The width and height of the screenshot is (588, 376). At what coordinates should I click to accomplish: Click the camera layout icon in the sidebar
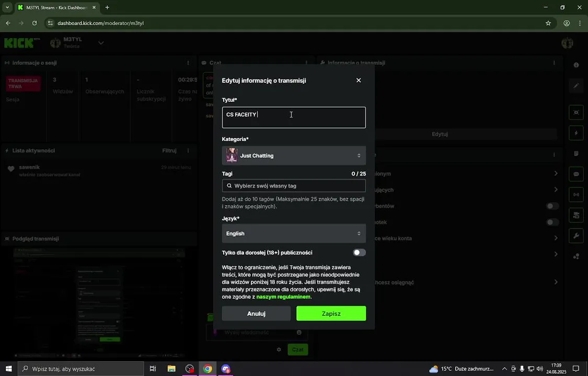(x=576, y=215)
